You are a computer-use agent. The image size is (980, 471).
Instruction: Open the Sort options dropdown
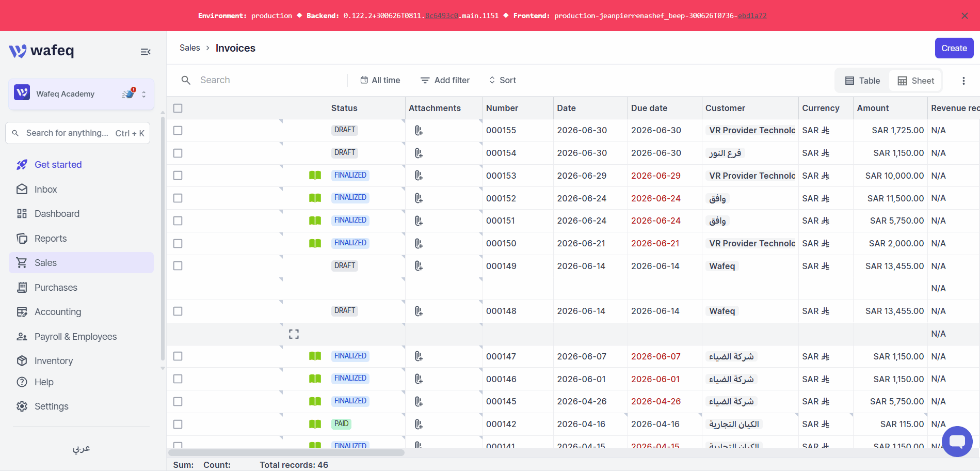coord(503,80)
